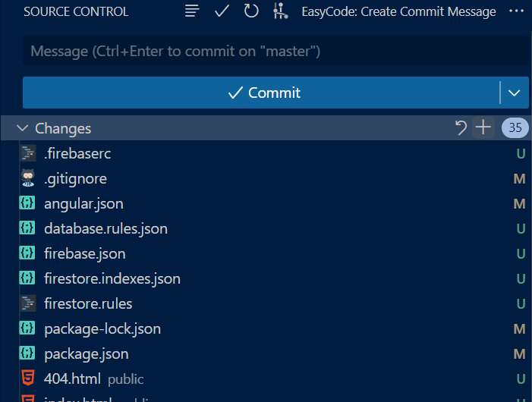This screenshot has height=402, width=532.
Task: Focus the commit message input field
Action: [275, 51]
